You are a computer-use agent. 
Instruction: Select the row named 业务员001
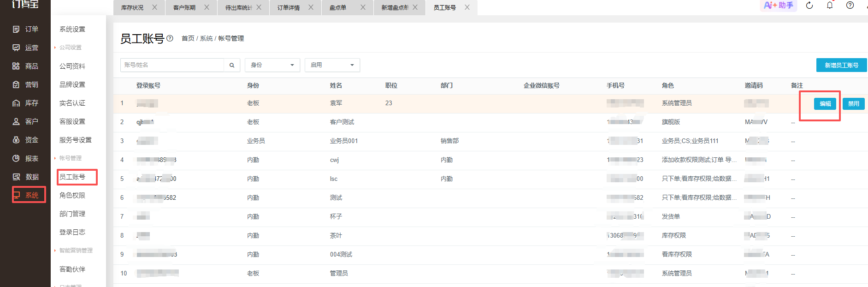point(490,141)
